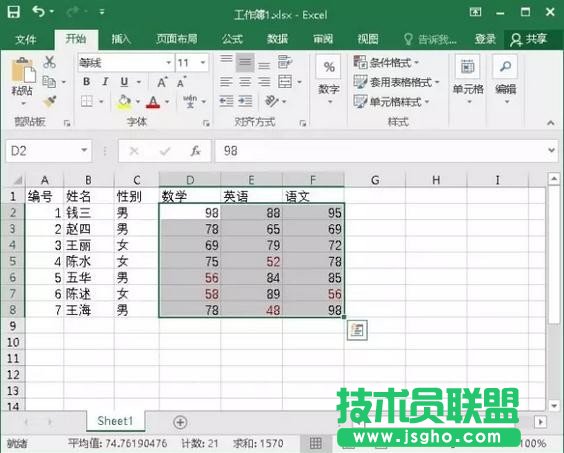Open the 单元格 cells group
564x453 pixels.
tap(468, 80)
